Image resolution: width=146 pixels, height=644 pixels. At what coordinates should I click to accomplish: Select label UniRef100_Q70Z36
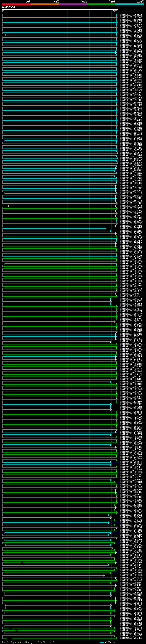131,42
